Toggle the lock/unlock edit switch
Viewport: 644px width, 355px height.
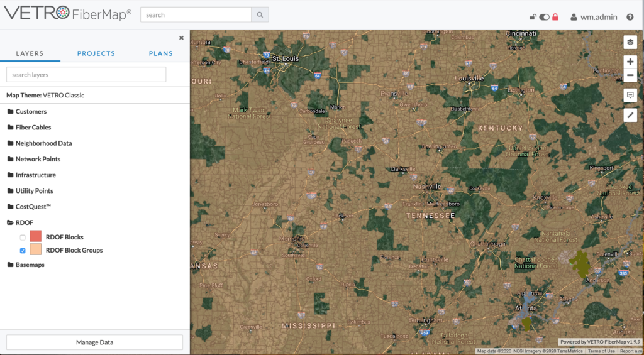544,17
